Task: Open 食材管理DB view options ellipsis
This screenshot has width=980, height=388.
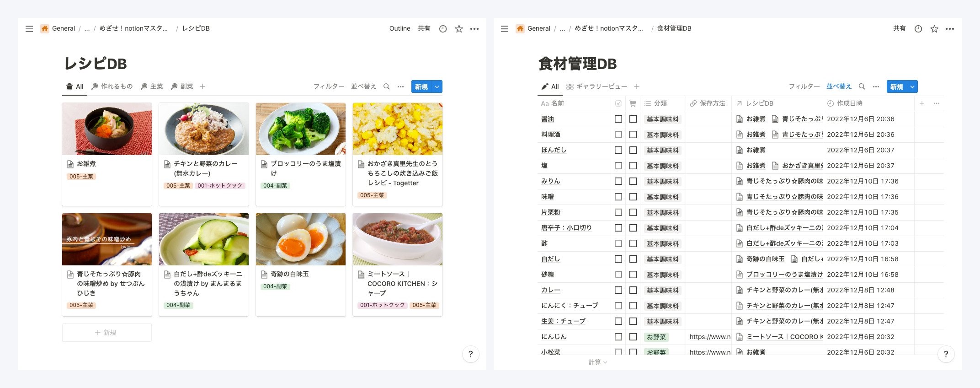Action: (x=876, y=86)
